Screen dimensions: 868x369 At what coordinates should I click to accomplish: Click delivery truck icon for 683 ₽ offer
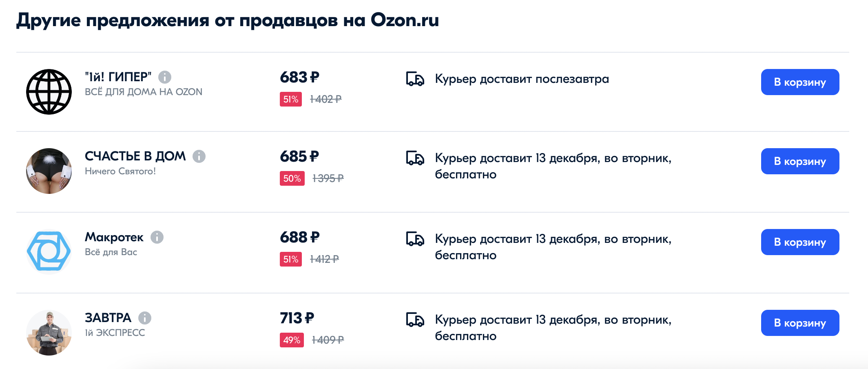pos(415,79)
